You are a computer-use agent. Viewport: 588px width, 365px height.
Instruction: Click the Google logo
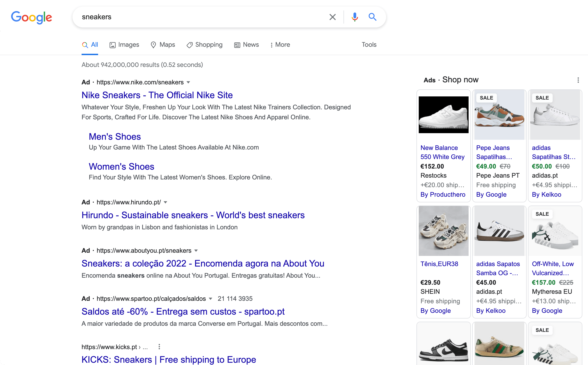coord(31,17)
